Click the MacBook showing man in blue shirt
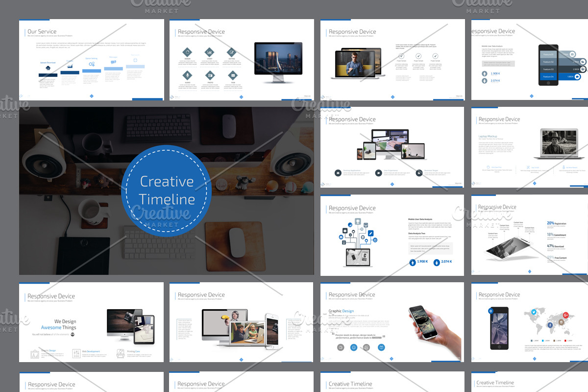This screenshot has width=588, height=392. (x=356, y=64)
